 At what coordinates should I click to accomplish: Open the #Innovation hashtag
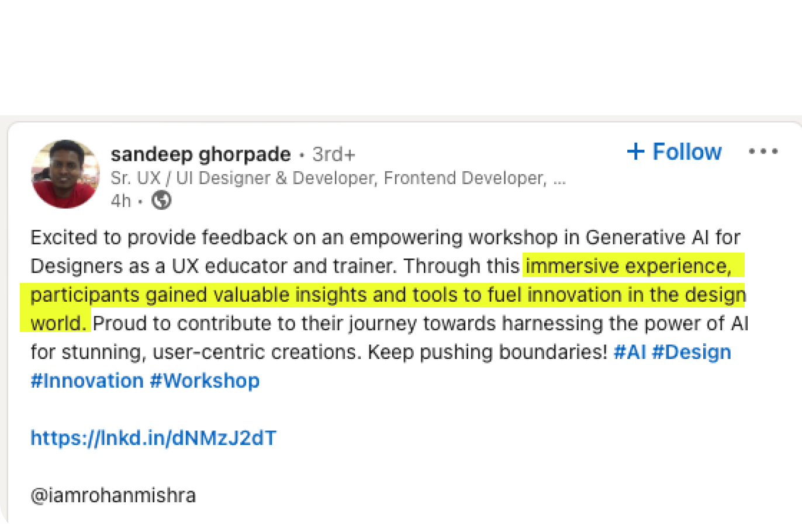tap(87, 381)
